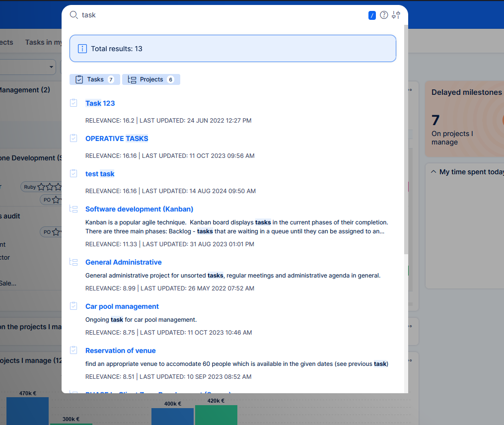Open the OPERATIVE TASKS result

pyautogui.click(x=117, y=139)
